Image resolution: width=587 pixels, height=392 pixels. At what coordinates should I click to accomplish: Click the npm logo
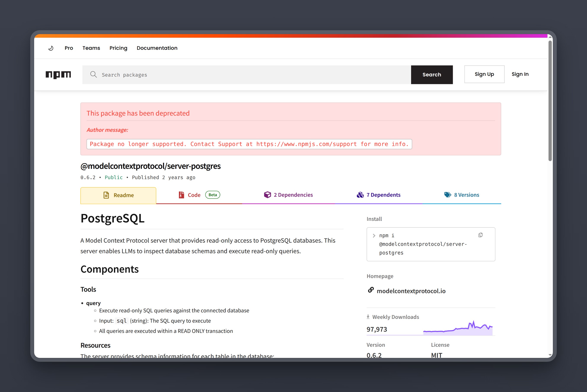(58, 75)
